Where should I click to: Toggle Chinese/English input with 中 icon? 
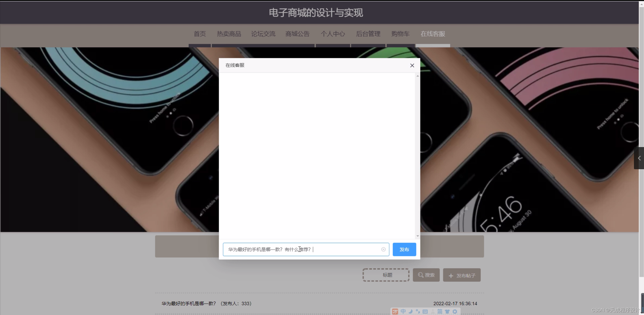click(x=403, y=311)
